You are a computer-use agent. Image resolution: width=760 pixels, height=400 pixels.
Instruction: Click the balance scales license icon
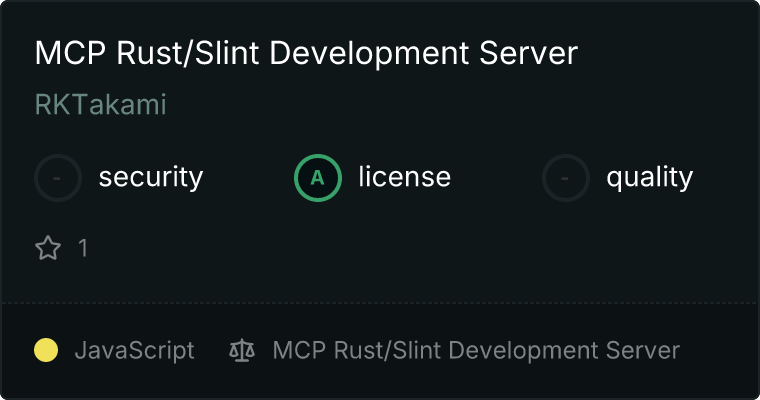(x=242, y=351)
